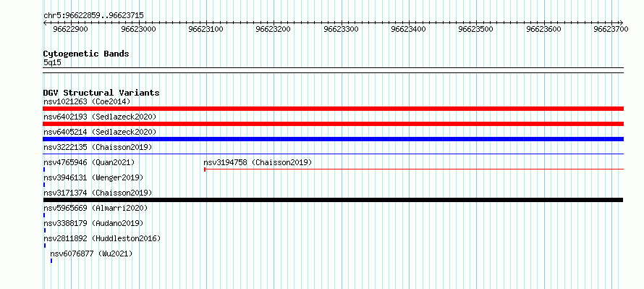Click the blue marker under nsv2811892
Screen dimensions: 644x289
tap(45, 246)
